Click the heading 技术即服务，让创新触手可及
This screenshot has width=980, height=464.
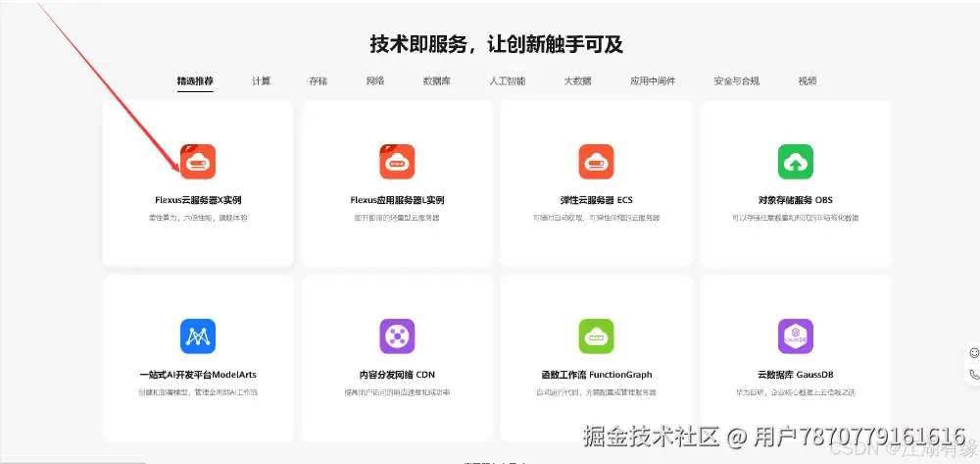pos(497,44)
